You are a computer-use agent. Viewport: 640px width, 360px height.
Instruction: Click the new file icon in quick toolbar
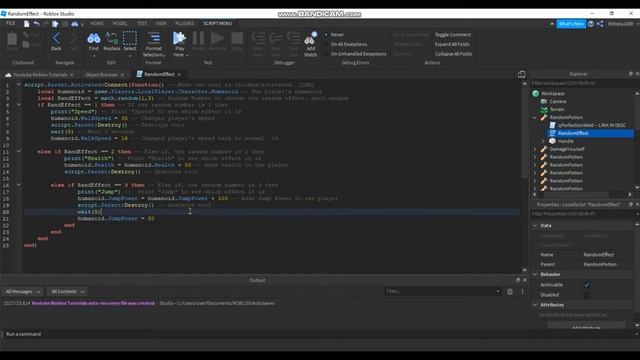(27, 24)
